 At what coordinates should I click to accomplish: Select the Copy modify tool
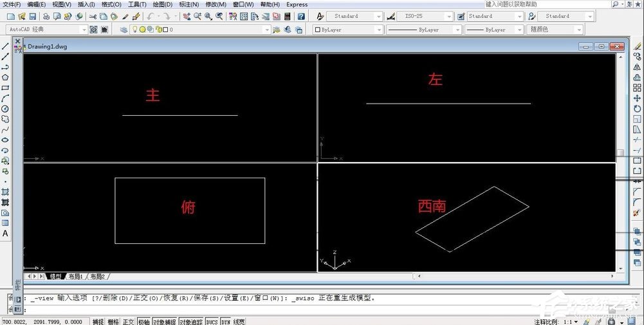(x=637, y=56)
